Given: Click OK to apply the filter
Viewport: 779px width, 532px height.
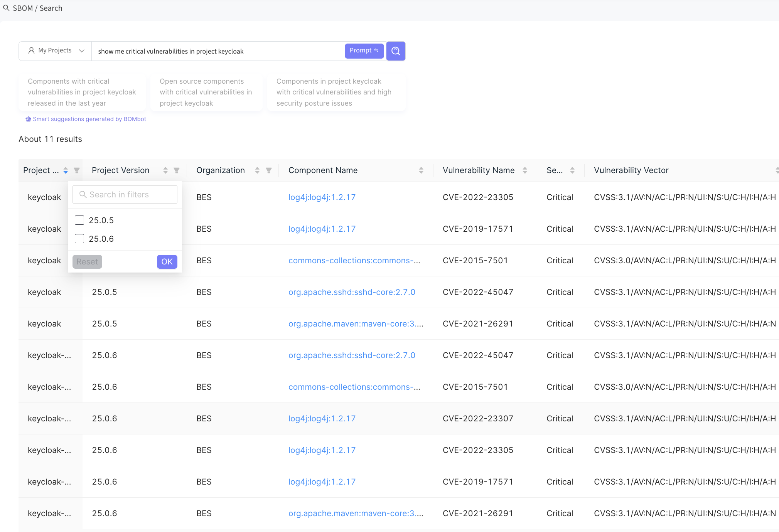Looking at the screenshot, I should [167, 262].
